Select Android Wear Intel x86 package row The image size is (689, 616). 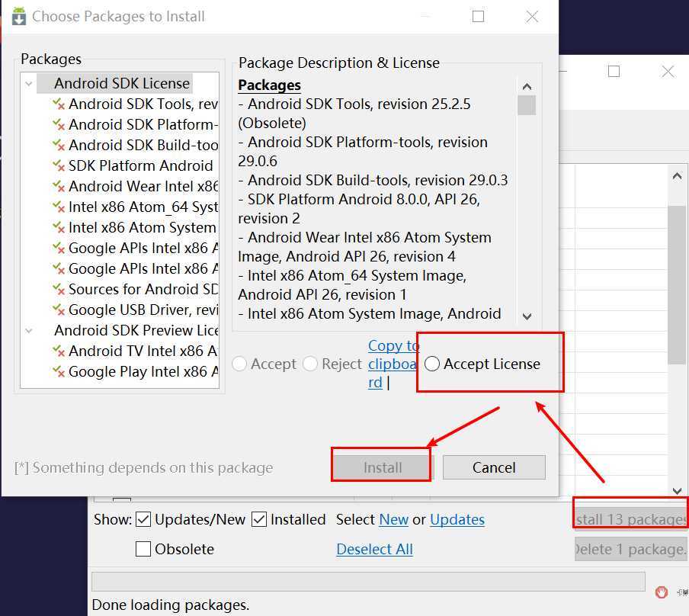[x=143, y=187]
